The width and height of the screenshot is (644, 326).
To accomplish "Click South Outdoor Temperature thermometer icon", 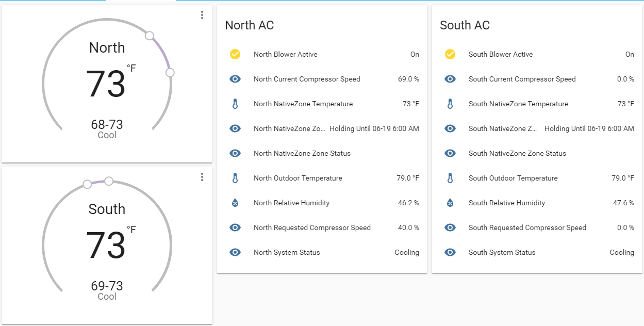I will pos(450,178).
